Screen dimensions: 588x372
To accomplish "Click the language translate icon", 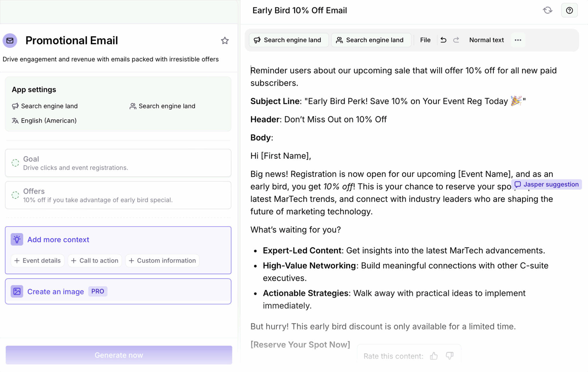I will tap(15, 121).
